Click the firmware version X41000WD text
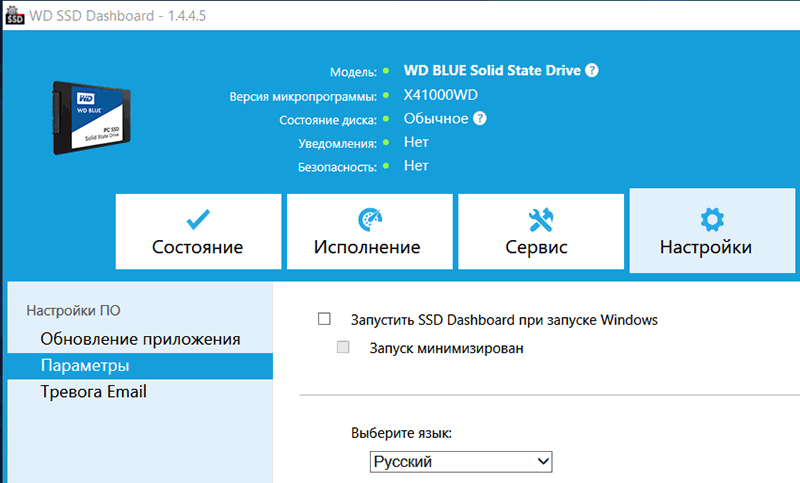Viewport: 800px width, 483px height. pos(441,95)
